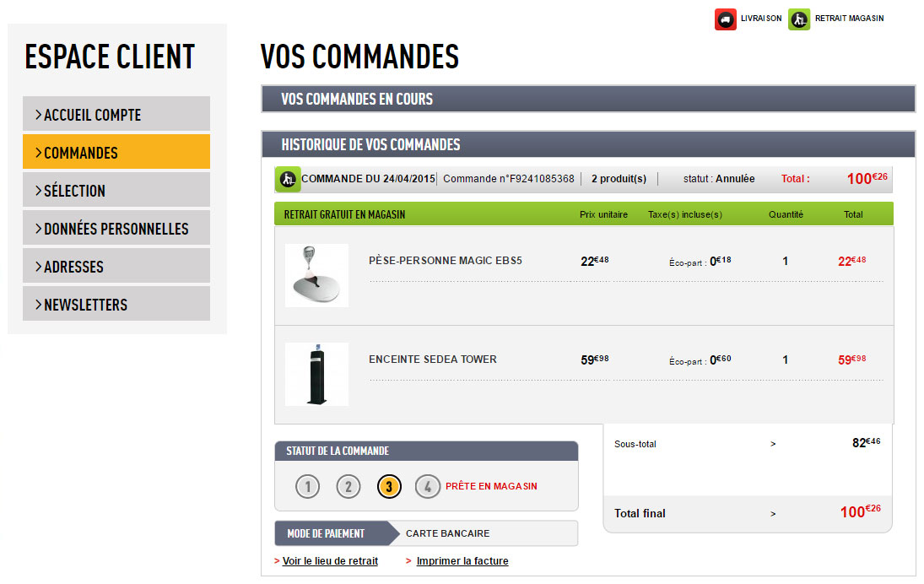Select highlighted order status step 3
The width and height of the screenshot is (924, 584).
[389, 486]
